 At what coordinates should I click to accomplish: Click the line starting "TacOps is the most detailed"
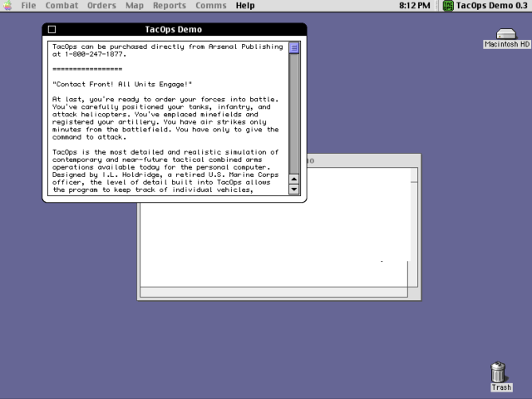[x=165, y=152]
